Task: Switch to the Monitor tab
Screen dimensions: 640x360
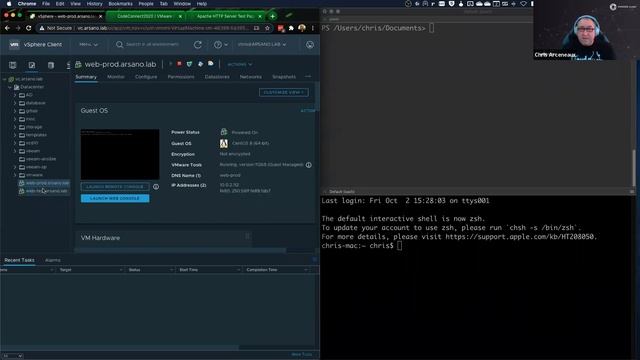Action: coord(116,77)
